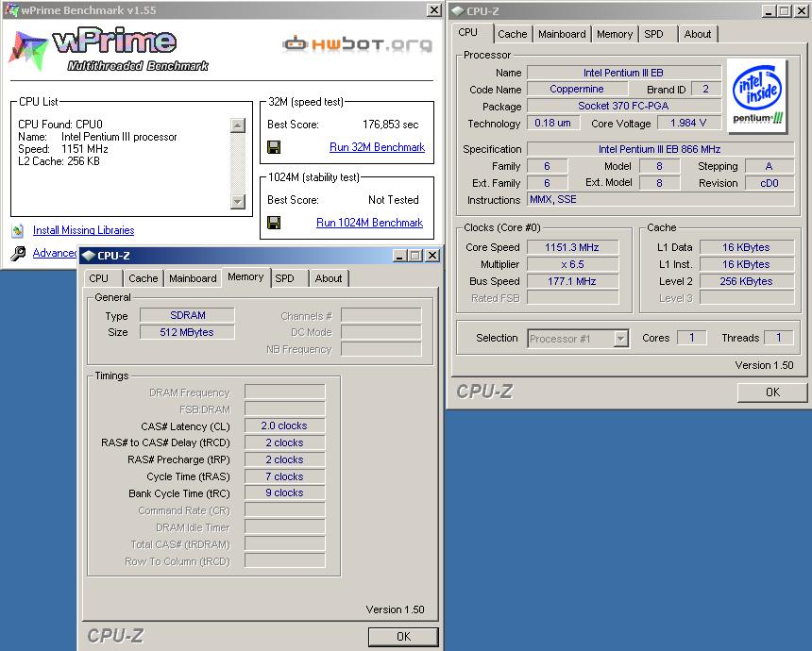Click the processor Name field Intel Pentium III EB

pos(623,73)
